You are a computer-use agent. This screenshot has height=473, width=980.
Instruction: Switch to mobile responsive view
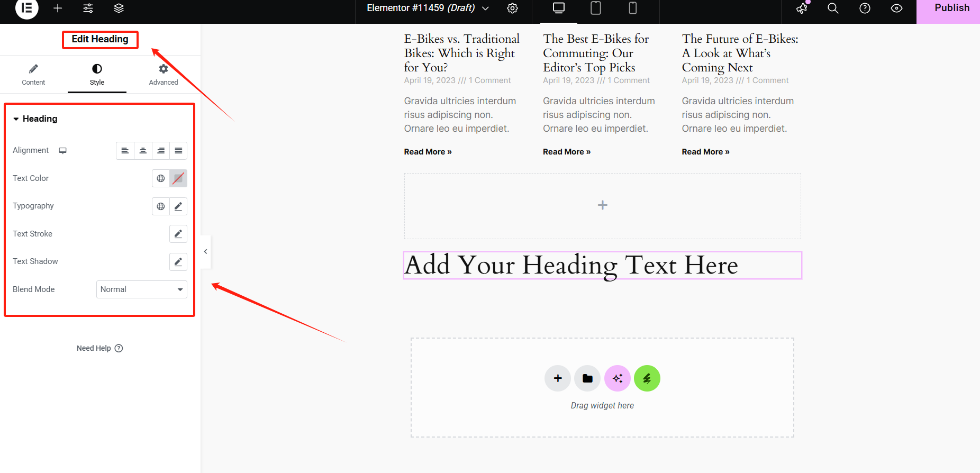(x=632, y=8)
